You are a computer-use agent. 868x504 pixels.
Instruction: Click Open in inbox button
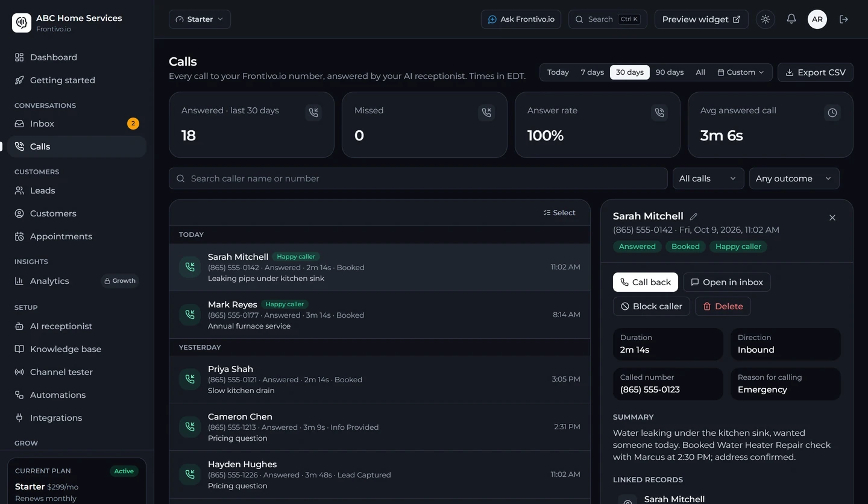(727, 282)
